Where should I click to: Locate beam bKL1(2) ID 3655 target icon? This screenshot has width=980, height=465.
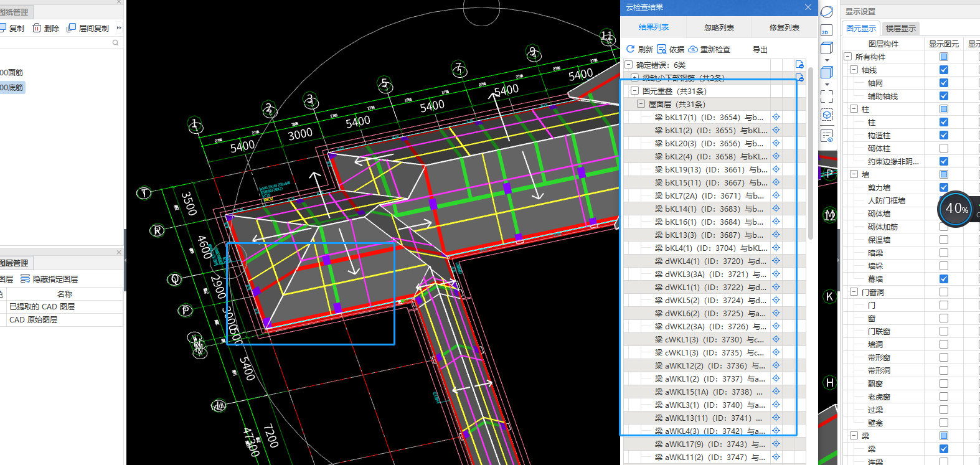pyautogui.click(x=776, y=130)
